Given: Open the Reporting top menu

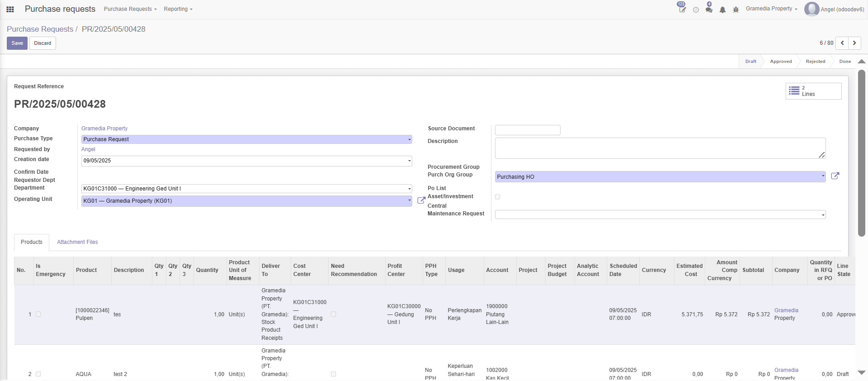Looking at the screenshot, I should (178, 9).
